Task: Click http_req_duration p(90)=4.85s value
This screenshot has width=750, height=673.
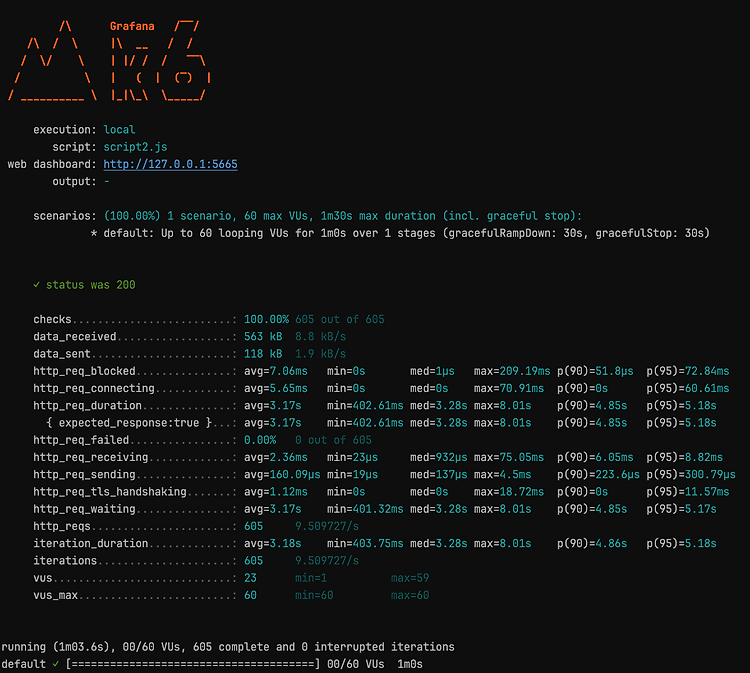Action: tap(592, 406)
